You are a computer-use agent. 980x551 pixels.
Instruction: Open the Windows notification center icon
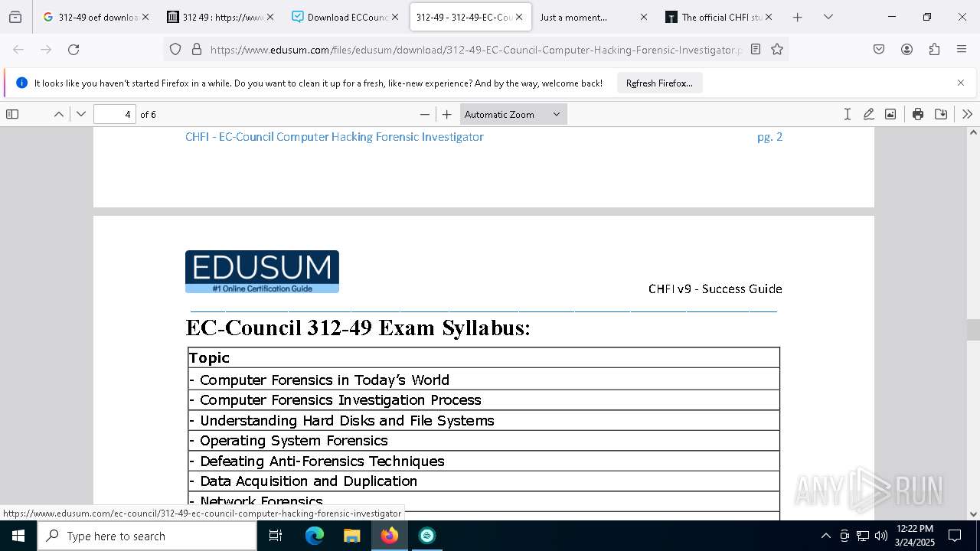[955, 536]
